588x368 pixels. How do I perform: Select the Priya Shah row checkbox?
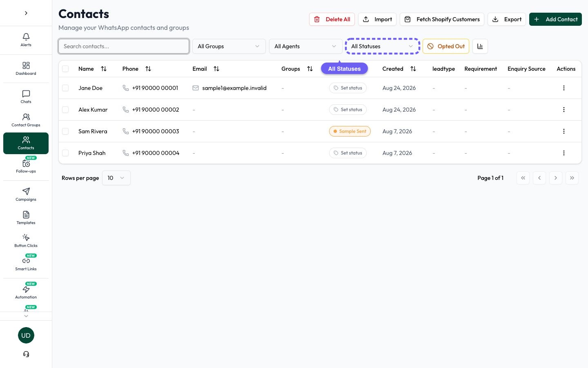[65, 153]
